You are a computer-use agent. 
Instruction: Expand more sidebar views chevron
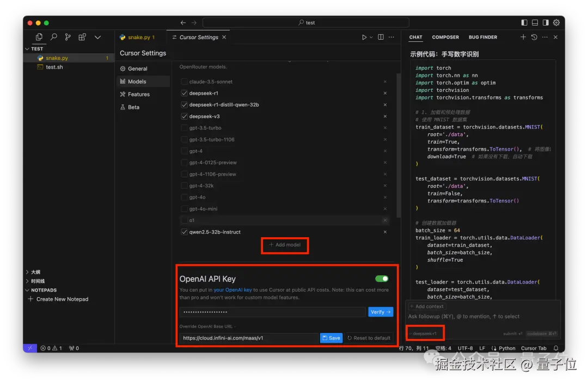click(97, 38)
